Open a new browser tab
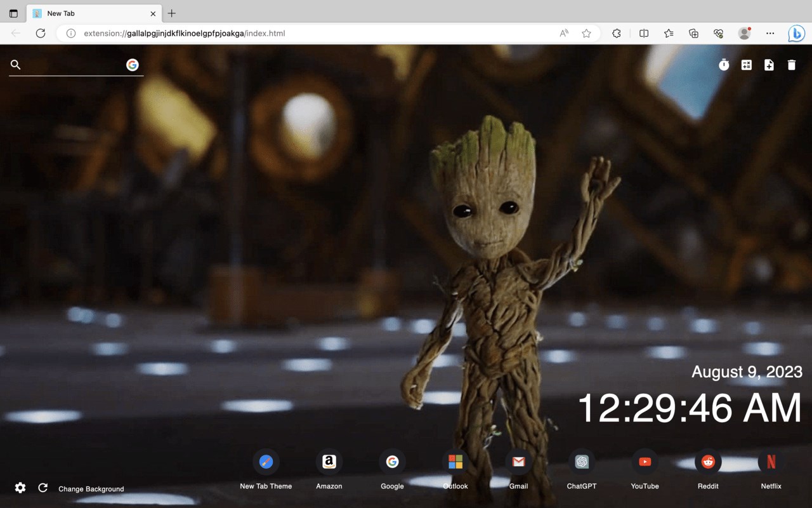This screenshot has width=812, height=508. [x=171, y=13]
